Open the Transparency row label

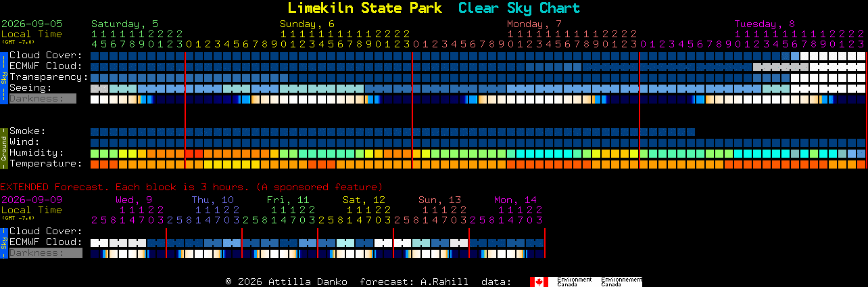49,77
